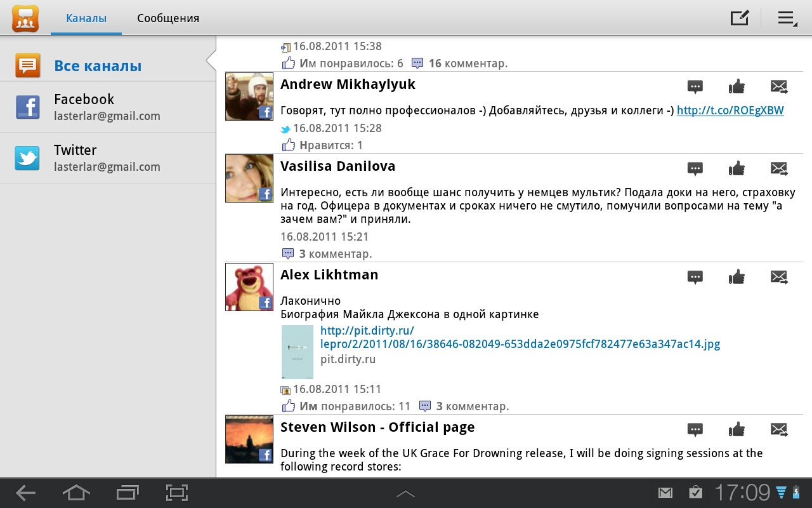This screenshot has width=812, height=508.
Task: Click Нравится: 1 under Andrew's post
Action: point(322,145)
